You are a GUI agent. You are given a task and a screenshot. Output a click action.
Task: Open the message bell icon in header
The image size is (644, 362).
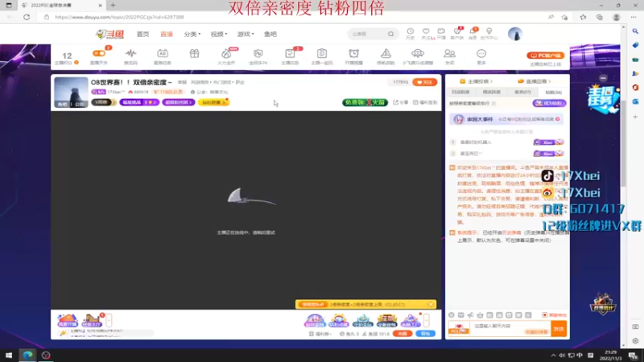(x=473, y=31)
